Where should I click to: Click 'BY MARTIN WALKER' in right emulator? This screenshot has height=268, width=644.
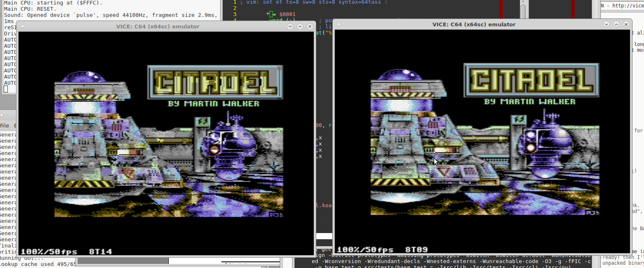point(530,101)
